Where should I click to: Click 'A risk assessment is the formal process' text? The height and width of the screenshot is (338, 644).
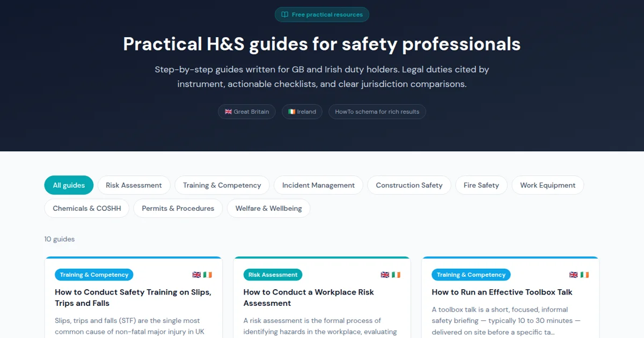coord(320,326)
